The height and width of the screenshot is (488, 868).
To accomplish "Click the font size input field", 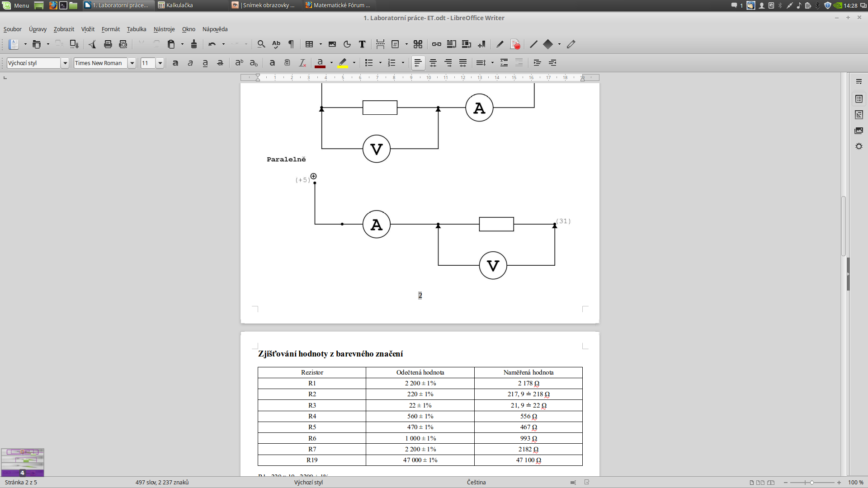I will tap(148, 63).
